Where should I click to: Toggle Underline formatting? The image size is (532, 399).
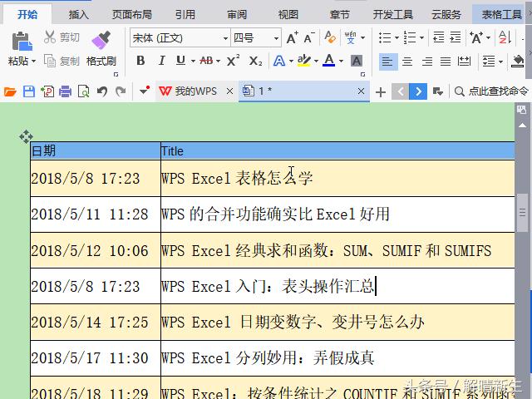pyautogui.click(x=181, y=61)
